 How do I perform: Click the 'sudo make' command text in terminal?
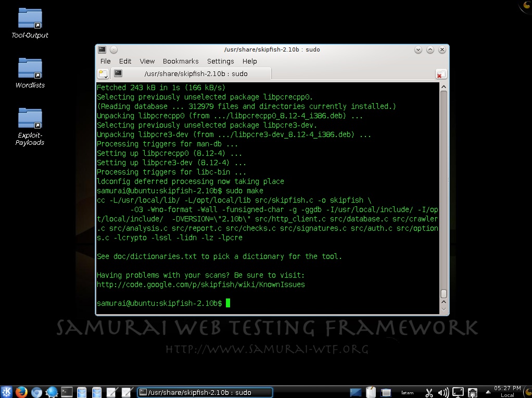(x=244, y=191)
